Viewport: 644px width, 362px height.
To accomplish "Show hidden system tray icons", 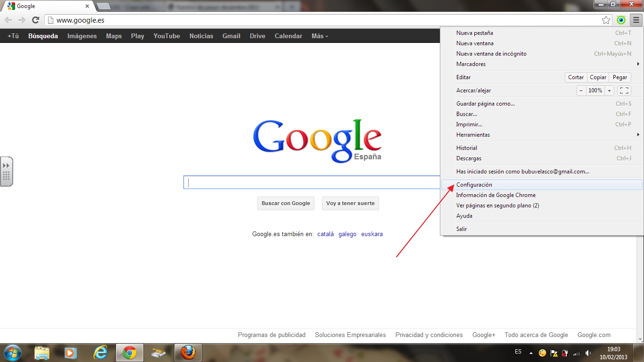I will click(x=531, y=353).
